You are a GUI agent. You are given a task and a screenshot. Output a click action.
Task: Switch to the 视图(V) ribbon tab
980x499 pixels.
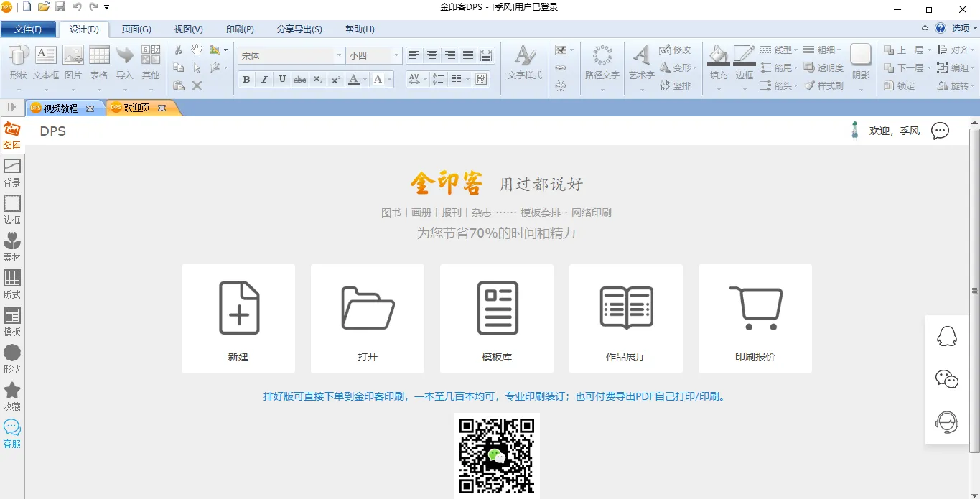tap(189, 29)
